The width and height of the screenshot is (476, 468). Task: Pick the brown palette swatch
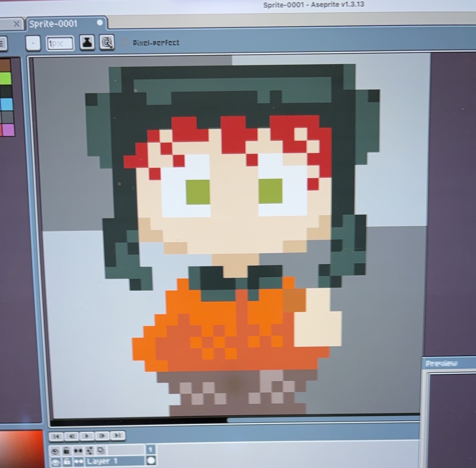pos(6,65)
